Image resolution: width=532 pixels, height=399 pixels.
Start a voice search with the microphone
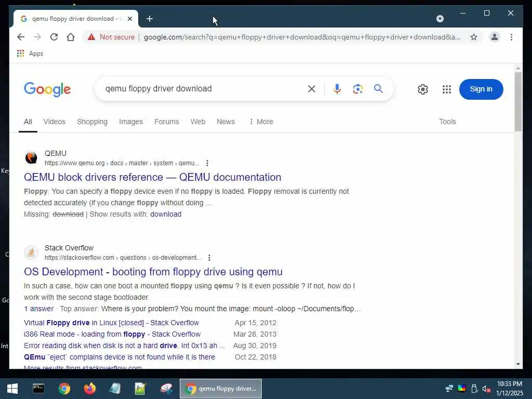[x=337, y=89]
